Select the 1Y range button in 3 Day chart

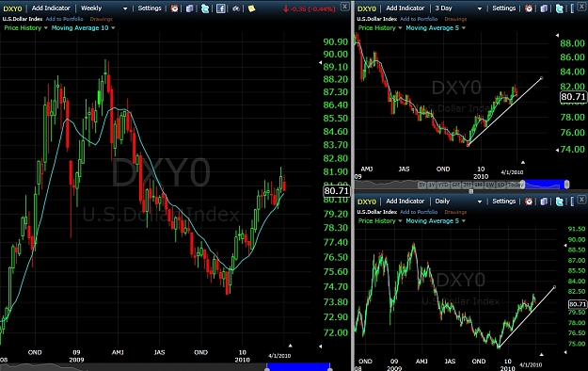click(x=432, y=185)
